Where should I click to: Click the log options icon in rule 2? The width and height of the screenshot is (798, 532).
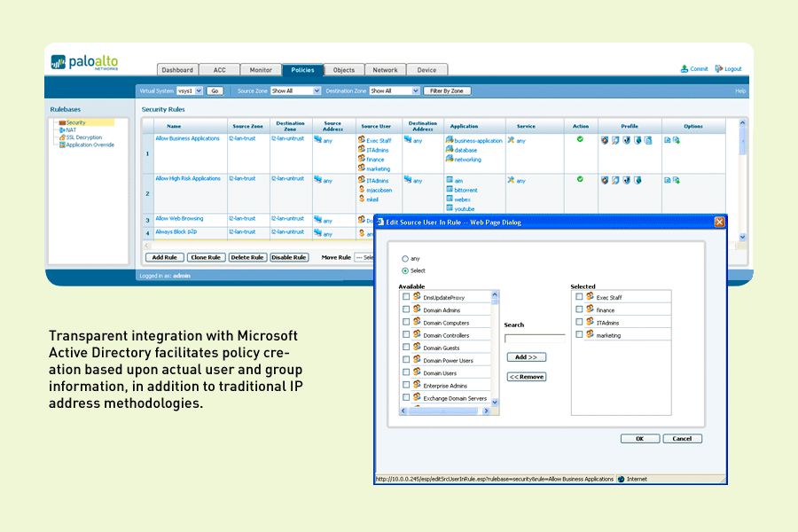tap(667, 180)
